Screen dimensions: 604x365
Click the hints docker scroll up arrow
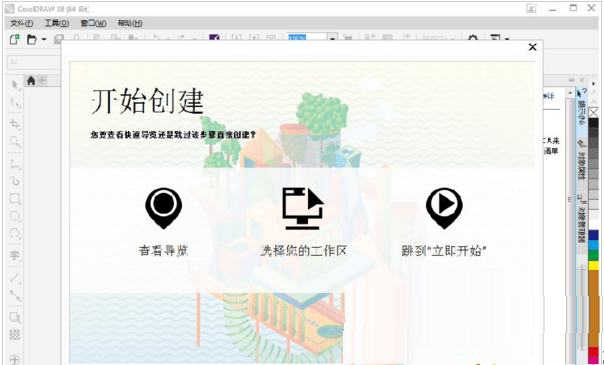pyautogui.click(x=570, y=93)
